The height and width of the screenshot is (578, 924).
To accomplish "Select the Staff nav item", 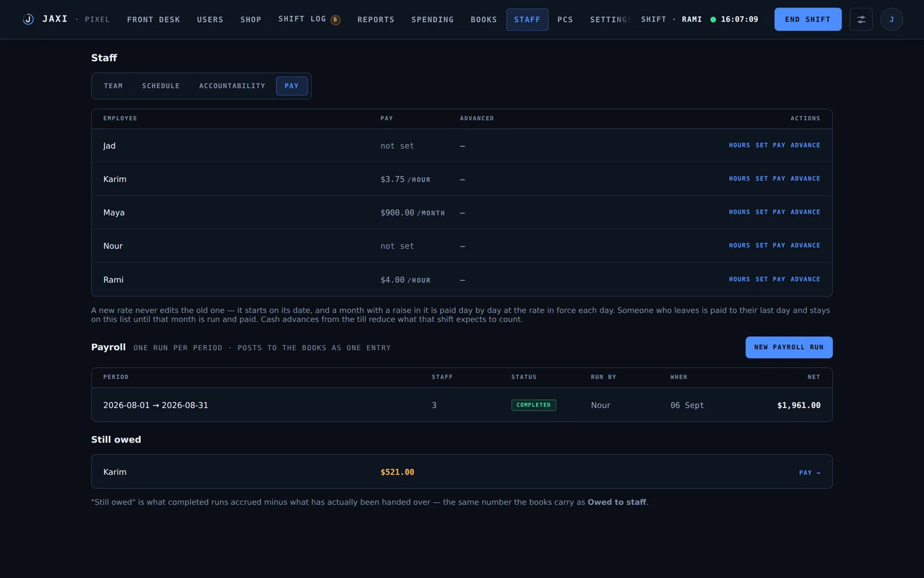I will (x=527, y=19).
